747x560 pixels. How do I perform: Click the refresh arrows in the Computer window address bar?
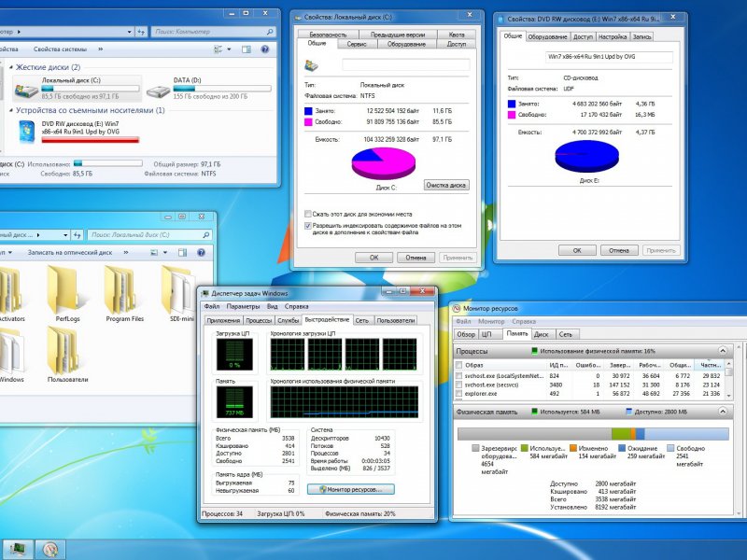(141, 32)
